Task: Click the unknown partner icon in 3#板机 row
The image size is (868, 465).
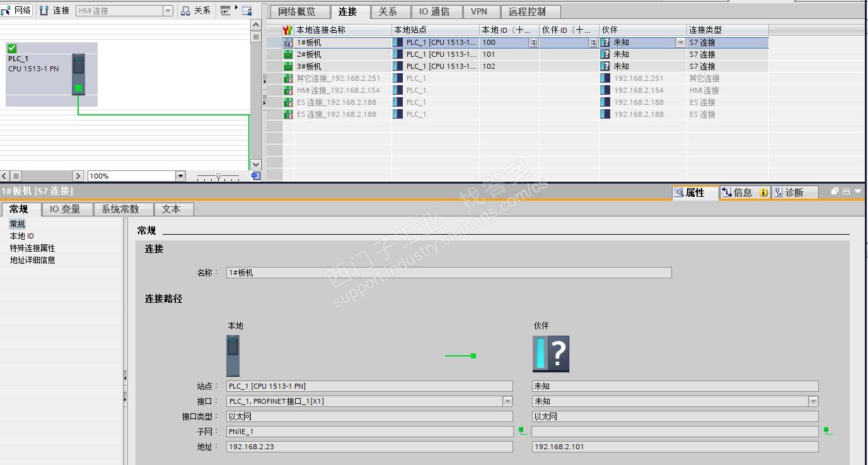Action: [x=605, y=66]
